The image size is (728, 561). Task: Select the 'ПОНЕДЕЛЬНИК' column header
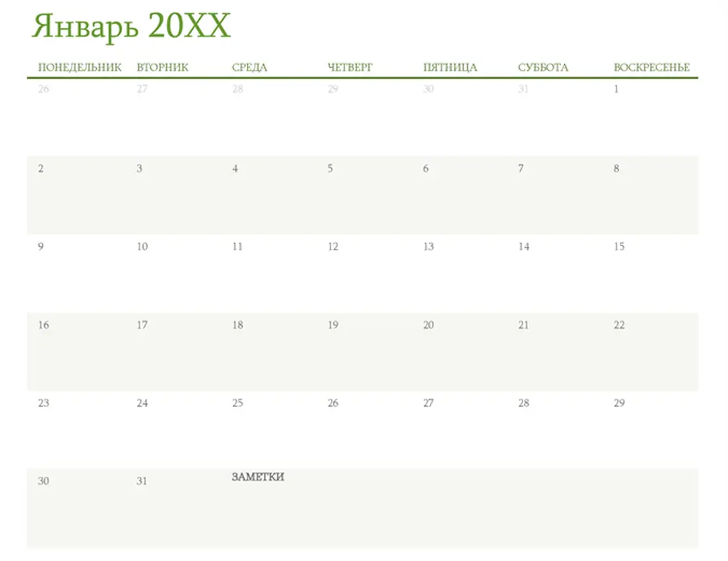click(79, 67)
